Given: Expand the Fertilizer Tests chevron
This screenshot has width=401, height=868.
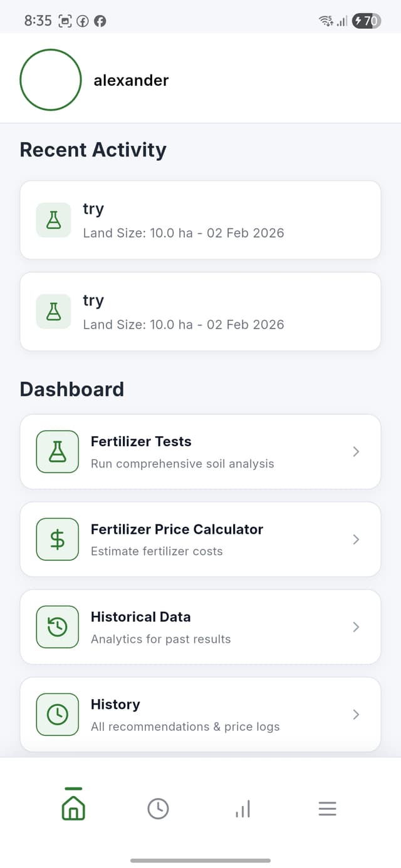Looking at the screenshot, I should tap(356, 451).
